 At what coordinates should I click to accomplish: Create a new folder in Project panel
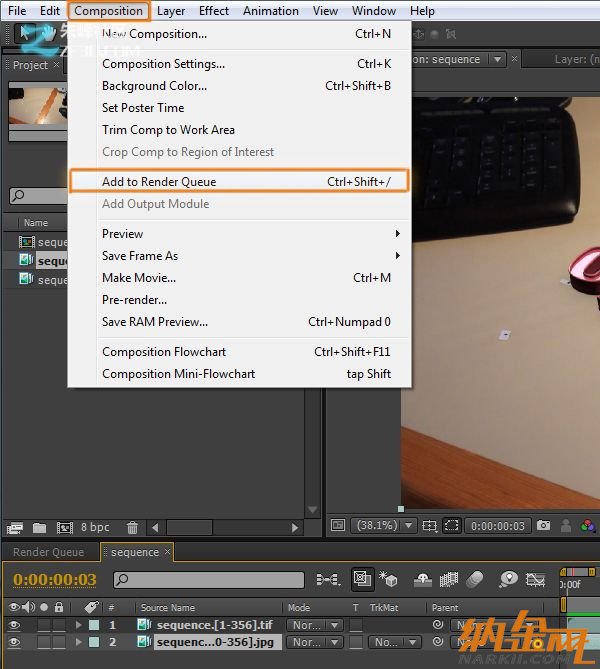click(40, 527)
